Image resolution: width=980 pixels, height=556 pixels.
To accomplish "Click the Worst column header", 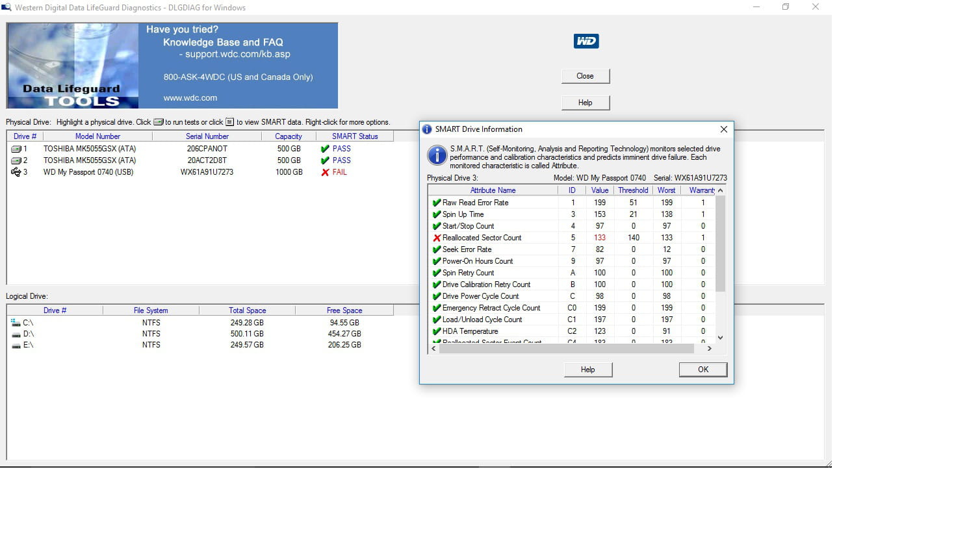I will tap(667, 190).
